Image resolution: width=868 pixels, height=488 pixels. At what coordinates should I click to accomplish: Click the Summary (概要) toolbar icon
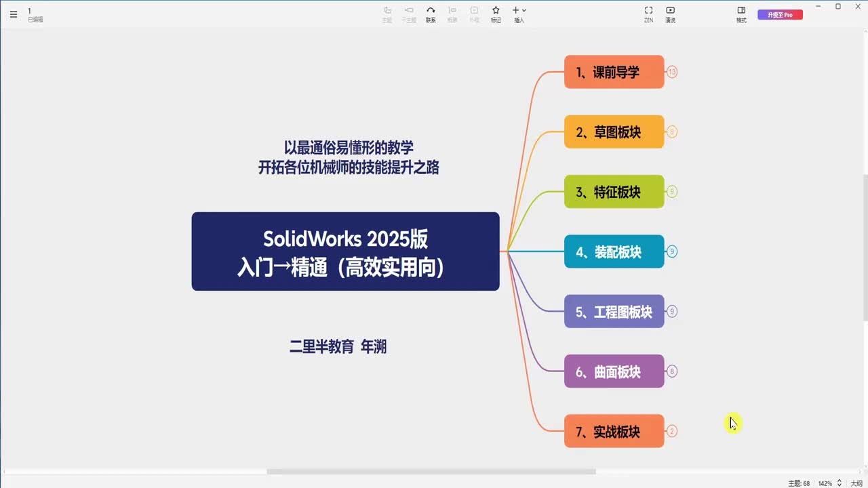(452, 14)
